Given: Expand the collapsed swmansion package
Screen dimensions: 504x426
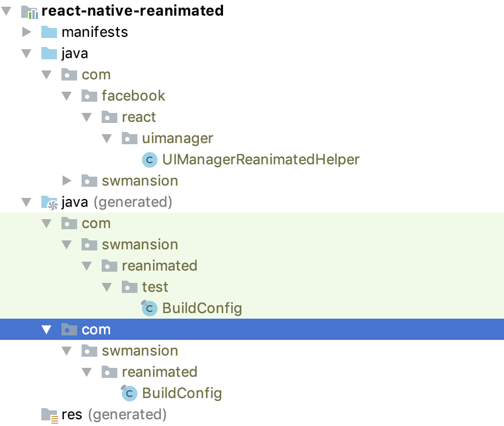Looking at the screenshot, I should click(x=67, y=181).
